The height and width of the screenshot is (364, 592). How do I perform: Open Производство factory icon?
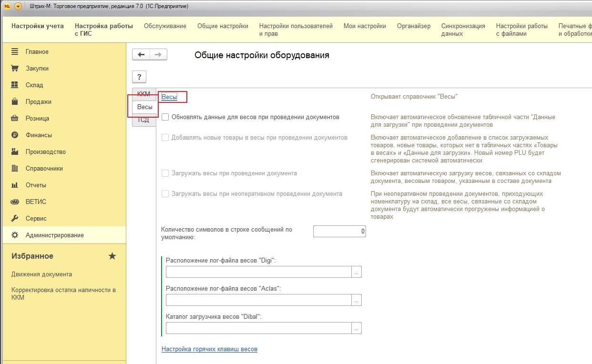(15, 152)
